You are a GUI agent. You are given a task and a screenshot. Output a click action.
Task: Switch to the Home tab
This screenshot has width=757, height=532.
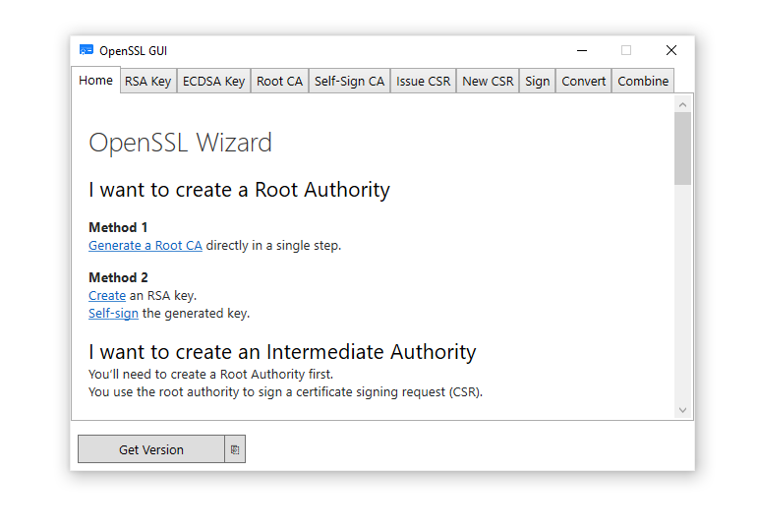click(95, 80)
